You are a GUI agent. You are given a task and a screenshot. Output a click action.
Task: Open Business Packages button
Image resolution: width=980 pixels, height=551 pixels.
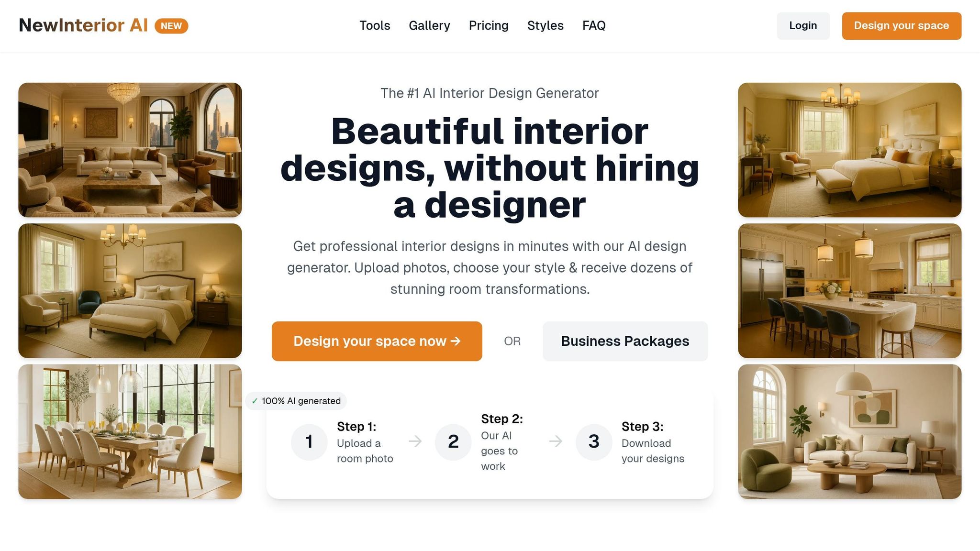click(625, 341)
